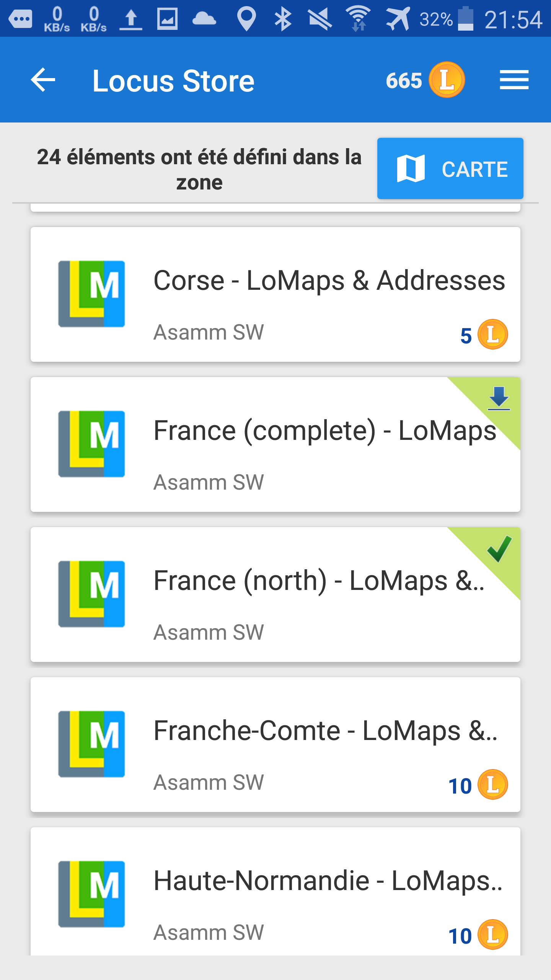Tap the LoCoin price icon for Franche-Comte
Image resolution: width=551 pixels, height=980 pixels.
click(x=492, y=785)
